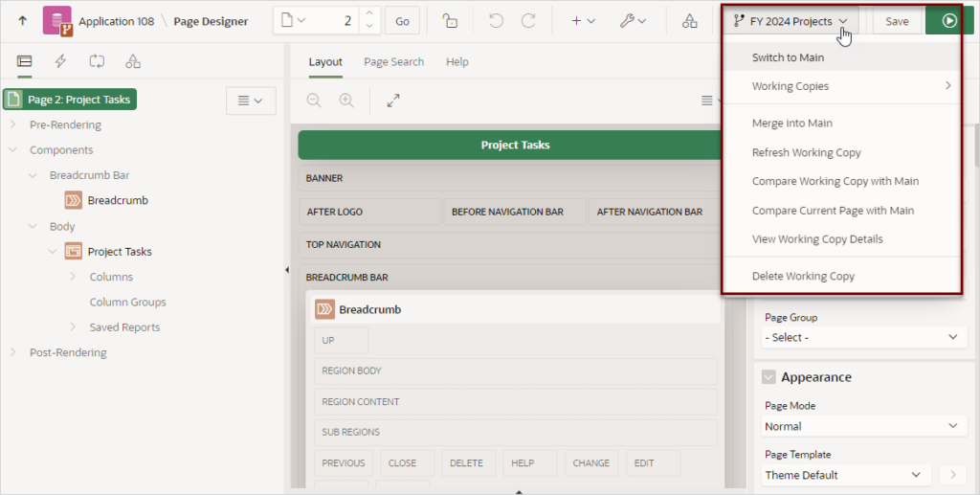Zoom out the layout view
980x495 pixels.
[314, 100]
